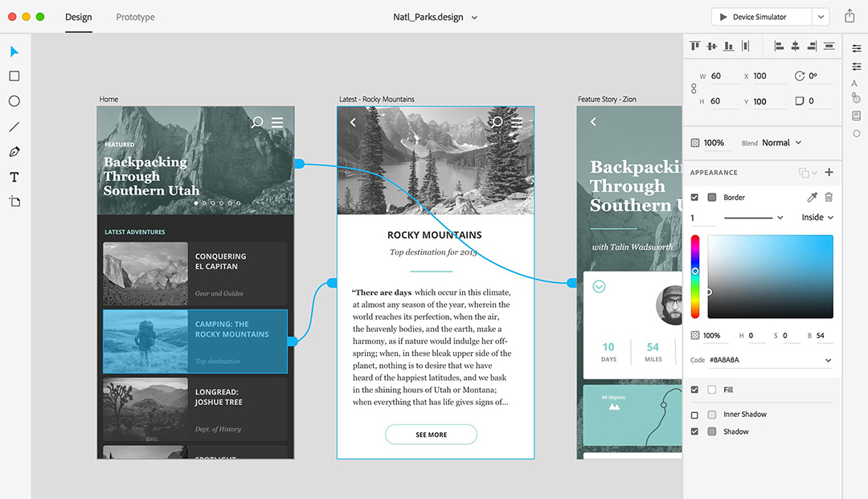The width and height of the screenshot is (868, 499).
Task: Open the Natl_Parks.design file dropdown
Action: pyautogui.click(x=474, y=17)
